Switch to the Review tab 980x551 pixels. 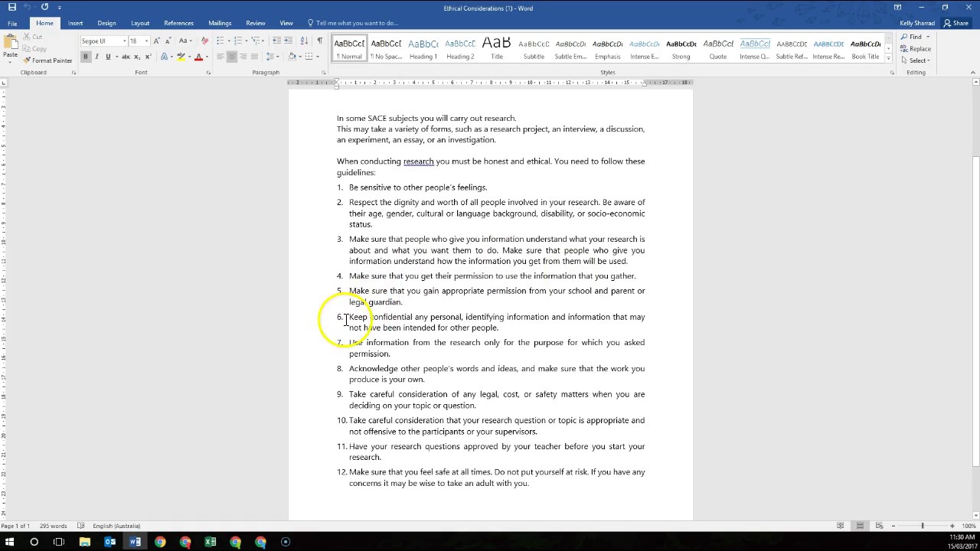coord(256,23)
